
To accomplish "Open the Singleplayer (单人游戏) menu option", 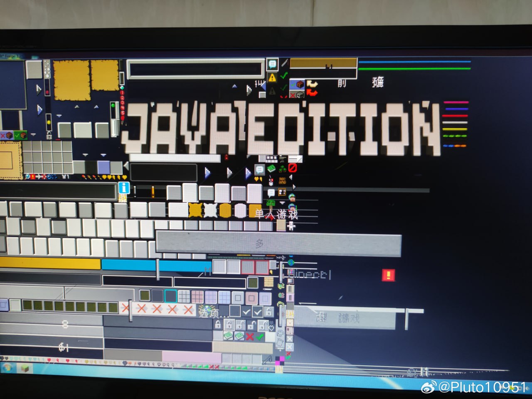I will tap(276, 214).
